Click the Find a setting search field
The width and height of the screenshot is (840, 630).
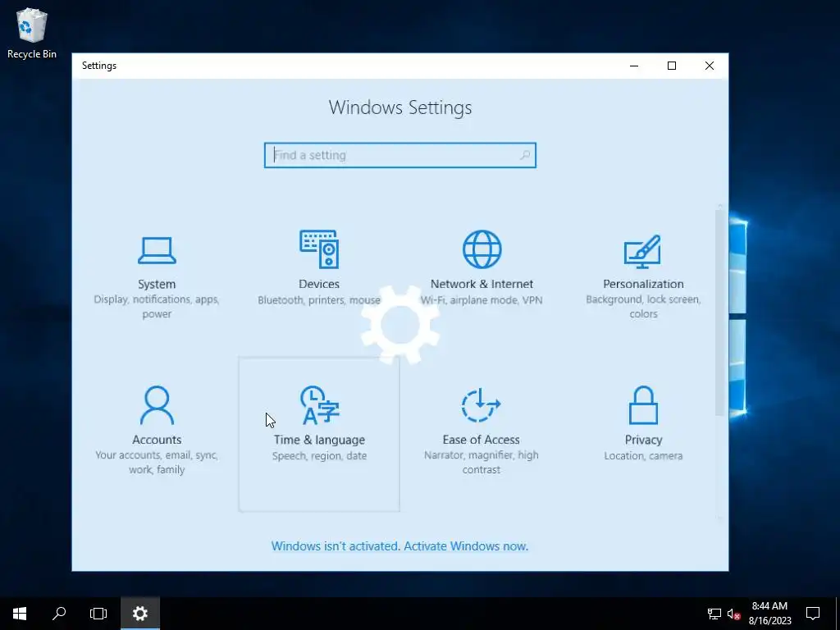(x=400, y=155)
